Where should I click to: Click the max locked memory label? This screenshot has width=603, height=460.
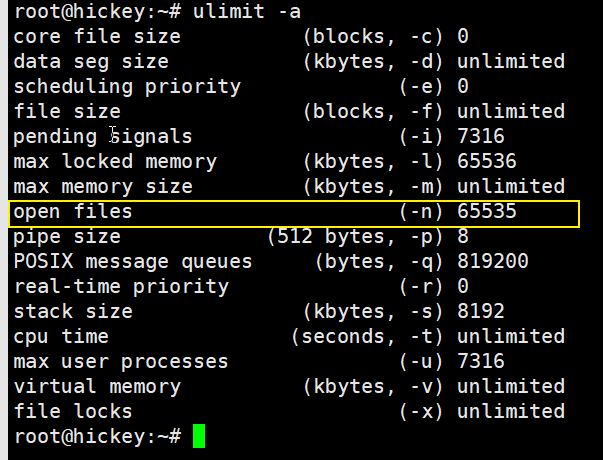115,161
